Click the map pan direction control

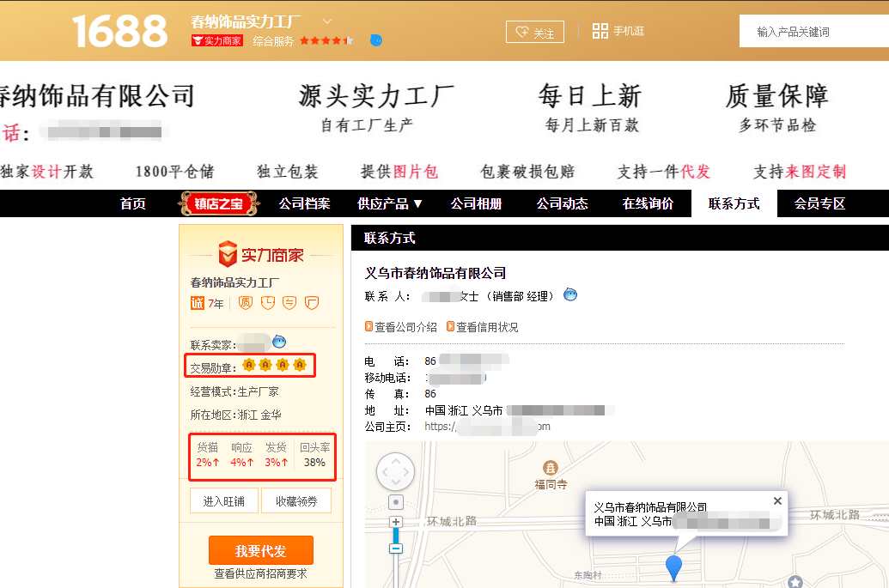coord(396,472)
